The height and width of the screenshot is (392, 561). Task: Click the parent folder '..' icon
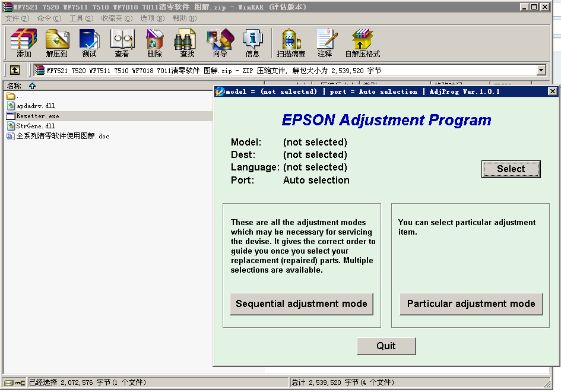tap(11, 96)
